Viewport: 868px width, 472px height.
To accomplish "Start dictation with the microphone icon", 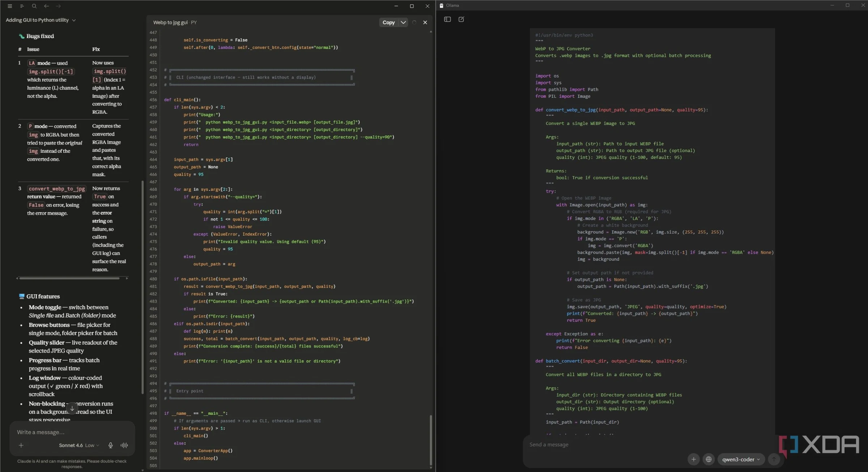I will pyautogui.click(x=111, y=445).
